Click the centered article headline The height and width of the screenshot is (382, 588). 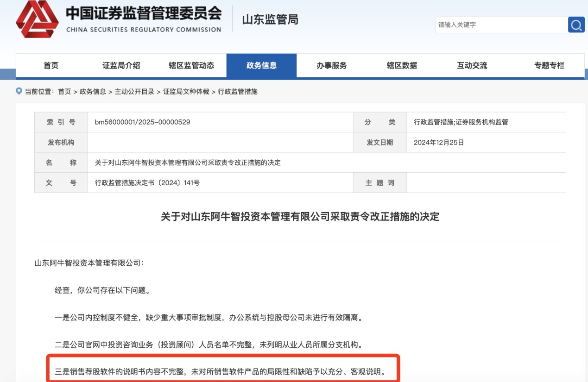click(x=300, y=216)
